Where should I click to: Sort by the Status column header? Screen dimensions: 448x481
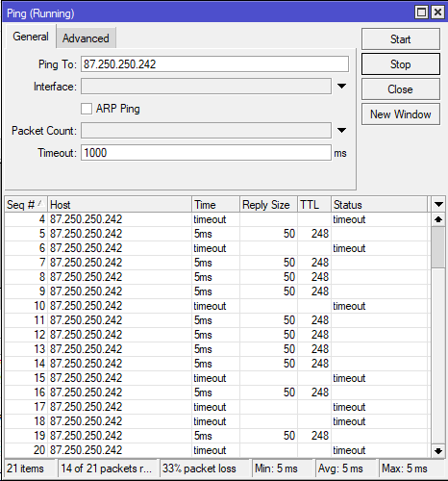pyautogui.click(x=379, y=205)
